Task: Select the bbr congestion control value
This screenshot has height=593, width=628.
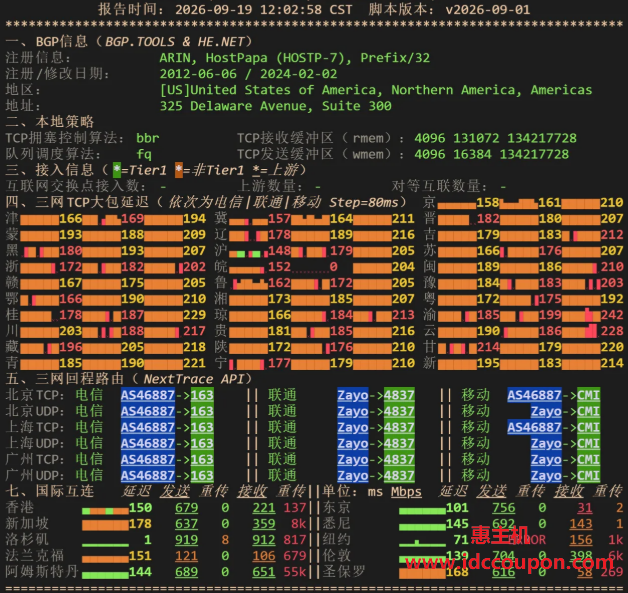Action: pos(148,138)
